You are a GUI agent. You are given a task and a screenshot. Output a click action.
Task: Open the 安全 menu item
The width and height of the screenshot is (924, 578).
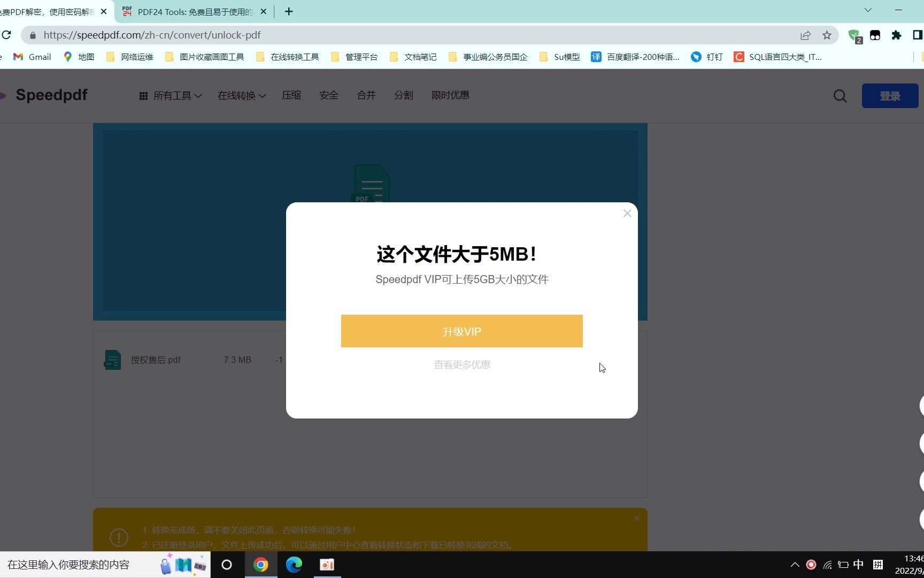pos(329,95)
